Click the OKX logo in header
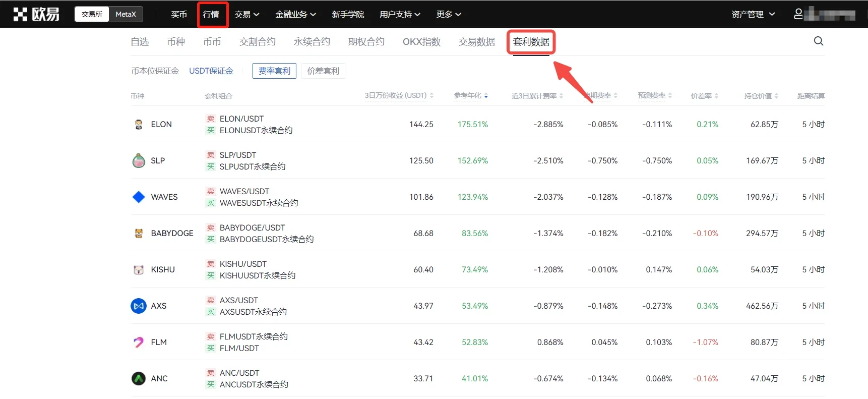Screen dimensions: 868x399 click(x=36, y=14)
